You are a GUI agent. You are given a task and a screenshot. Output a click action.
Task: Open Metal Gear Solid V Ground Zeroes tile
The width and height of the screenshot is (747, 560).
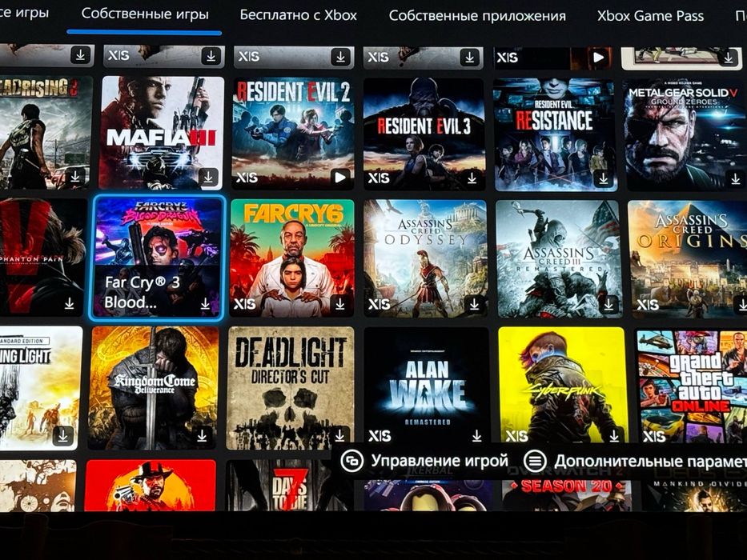coord(685,136)
